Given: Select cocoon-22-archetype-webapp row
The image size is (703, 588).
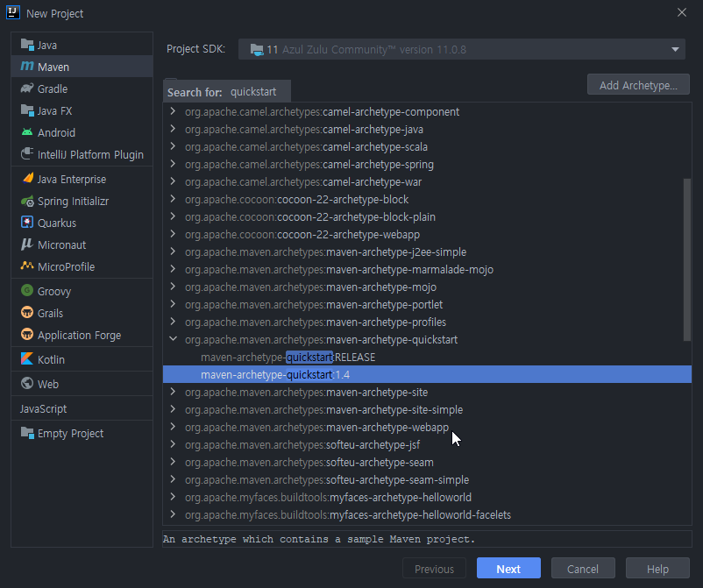Looking at the screenshot, I should (427, 234).
